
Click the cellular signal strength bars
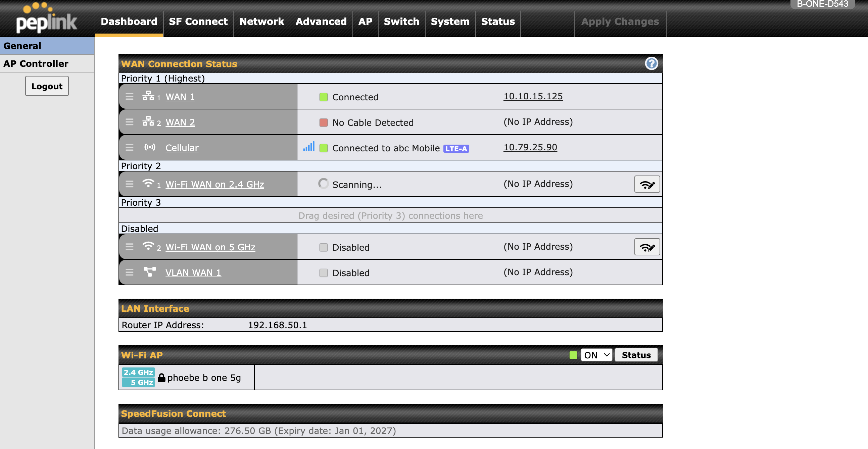[309, 147]
